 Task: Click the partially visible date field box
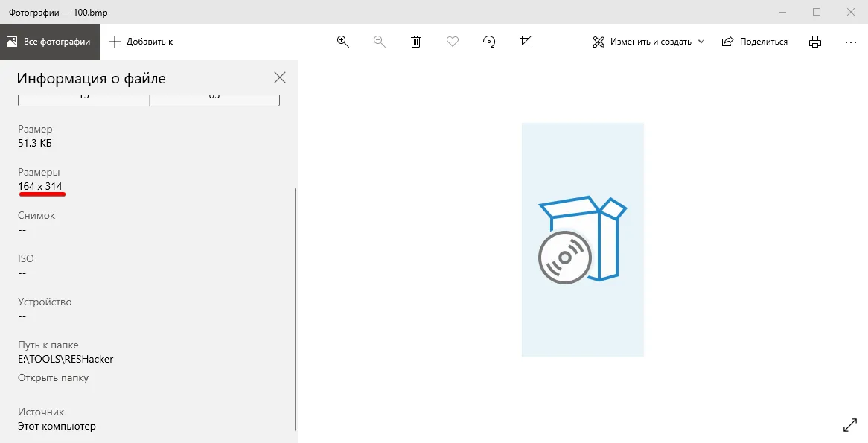tap(149, 101)
